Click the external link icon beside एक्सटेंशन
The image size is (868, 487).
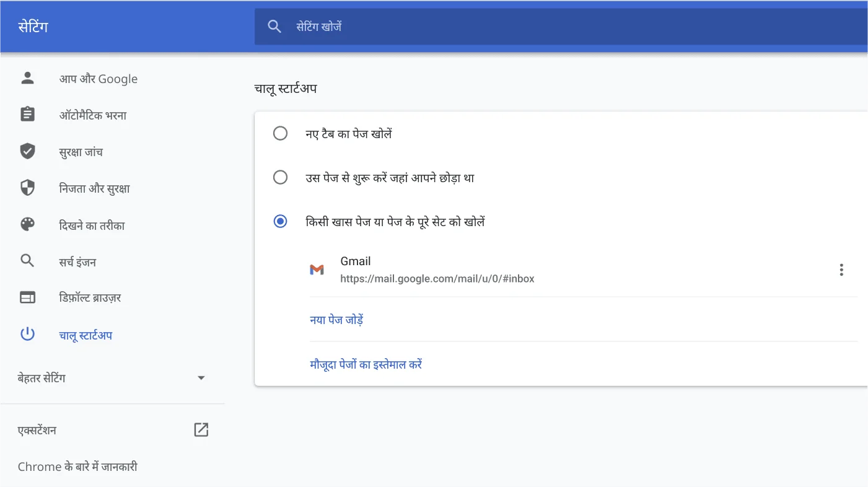pyautogui.click(x=201, y=429)
